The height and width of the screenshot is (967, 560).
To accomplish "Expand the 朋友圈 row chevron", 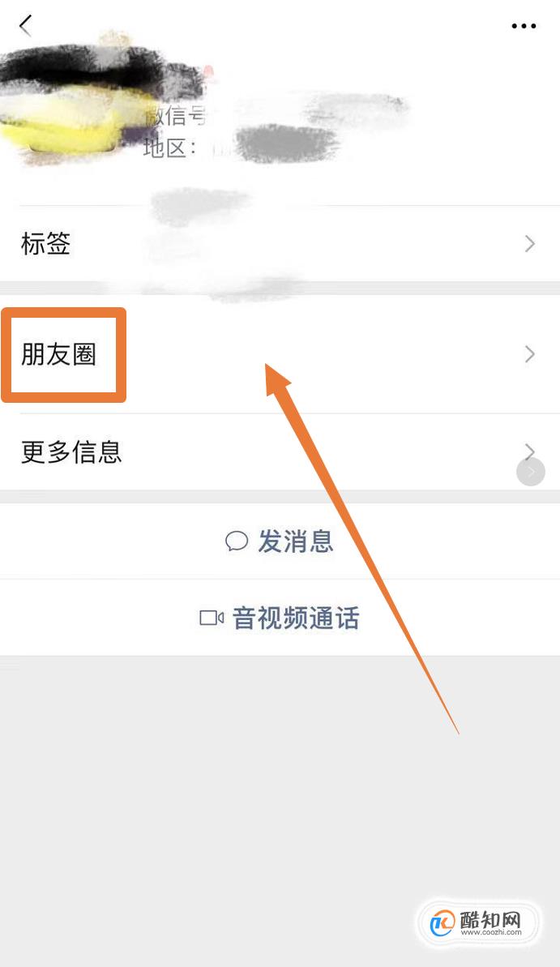I will click(x=530, y=354).
